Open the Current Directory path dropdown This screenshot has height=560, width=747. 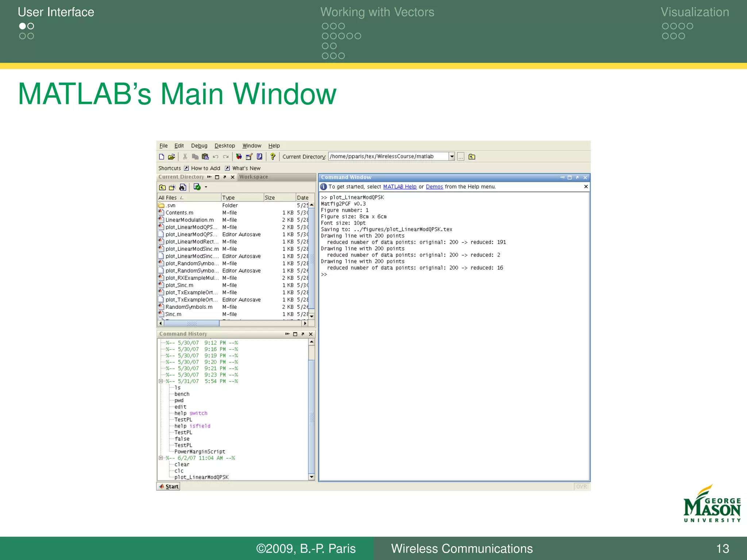tap(452, 156)
